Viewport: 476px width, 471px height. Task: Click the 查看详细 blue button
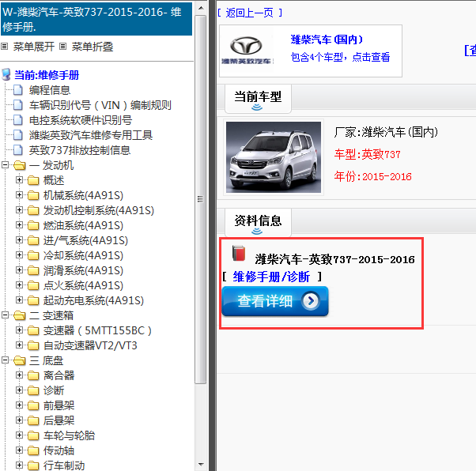click(275, 301)
